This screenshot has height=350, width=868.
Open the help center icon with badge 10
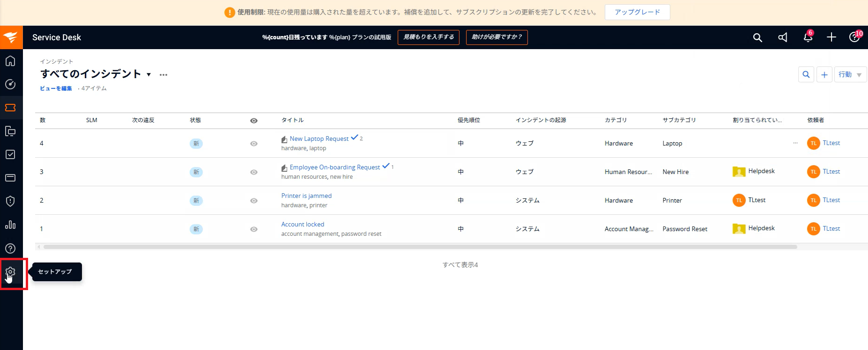[855, 37]
